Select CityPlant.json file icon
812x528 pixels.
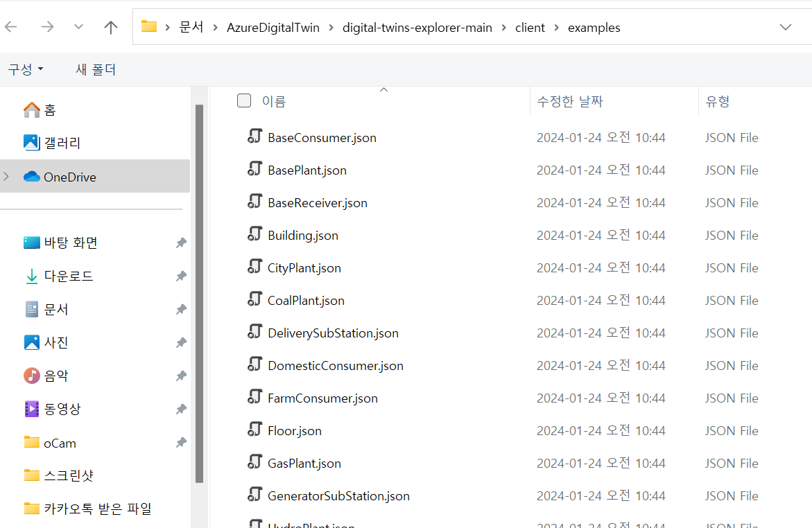[x=254, y=267]
